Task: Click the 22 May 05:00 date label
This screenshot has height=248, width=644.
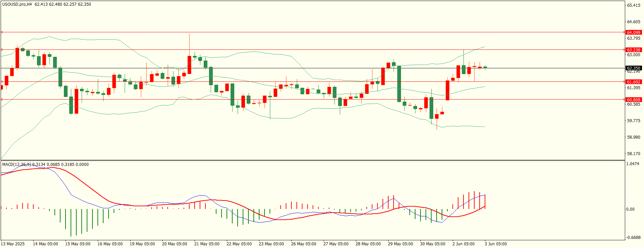Action: (x=239, y=244)
